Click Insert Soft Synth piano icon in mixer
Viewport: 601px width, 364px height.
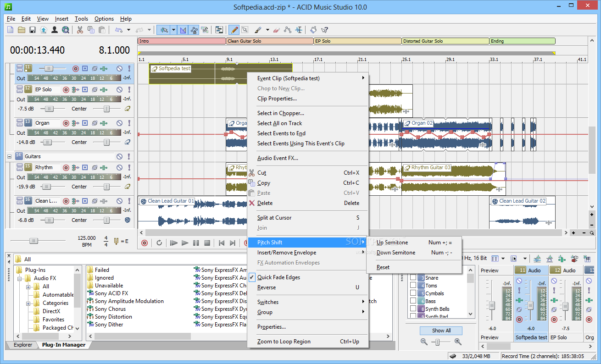587,259
